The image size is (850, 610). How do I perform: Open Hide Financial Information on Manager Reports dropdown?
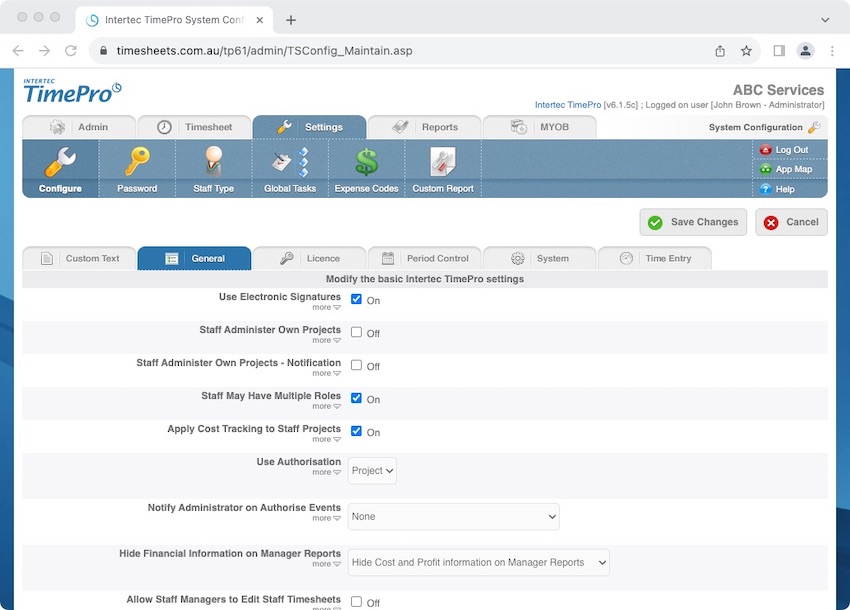pos(479,563)
